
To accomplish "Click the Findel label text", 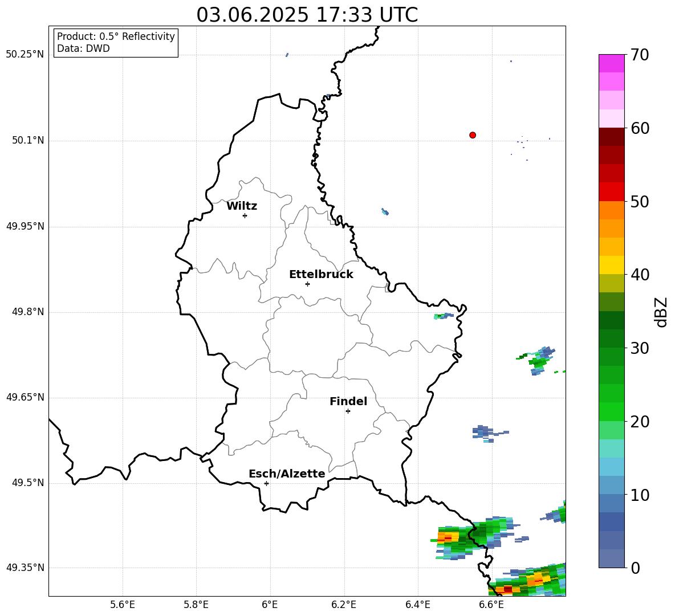I will pos(348,402).
